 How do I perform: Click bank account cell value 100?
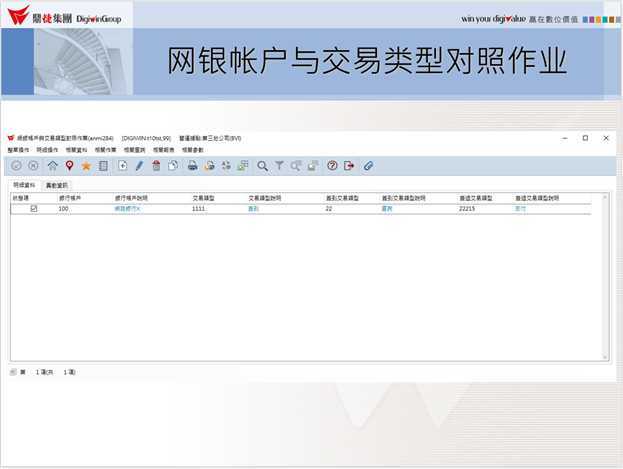click(64, 209)
